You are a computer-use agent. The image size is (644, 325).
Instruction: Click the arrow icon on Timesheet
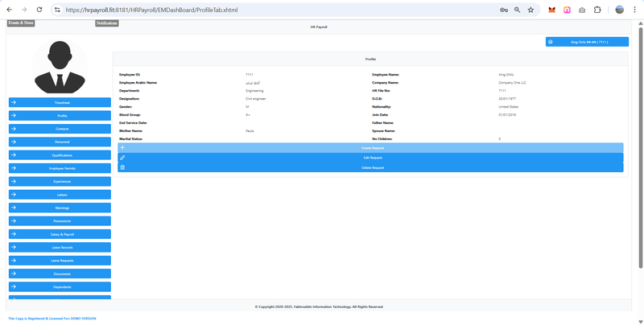coord(14,102)
